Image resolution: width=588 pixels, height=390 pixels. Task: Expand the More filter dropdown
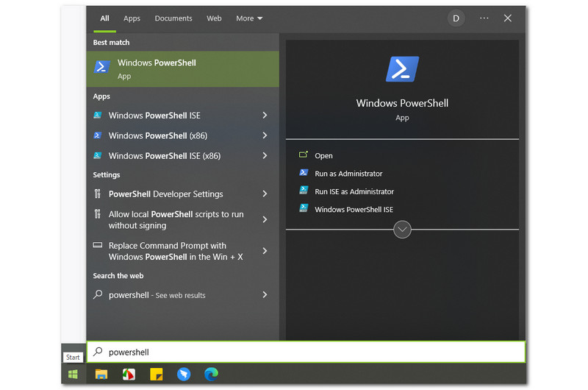pyautogui.click(x=249, y=18)
